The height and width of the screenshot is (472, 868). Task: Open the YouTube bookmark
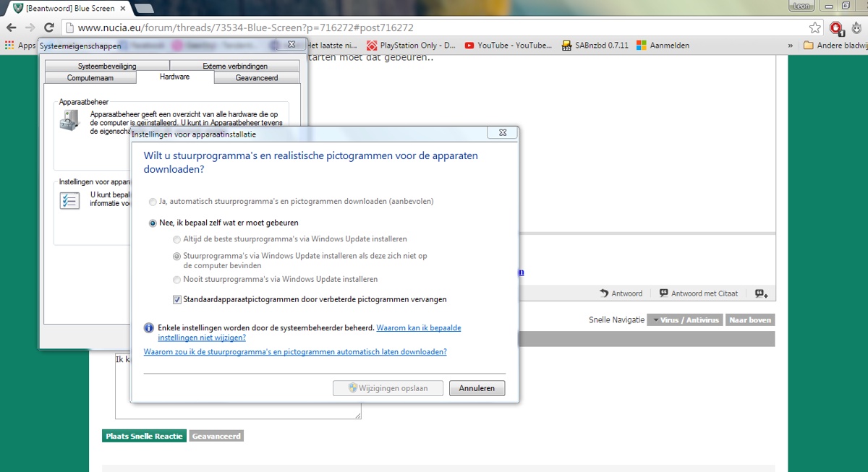pos(509,45)
